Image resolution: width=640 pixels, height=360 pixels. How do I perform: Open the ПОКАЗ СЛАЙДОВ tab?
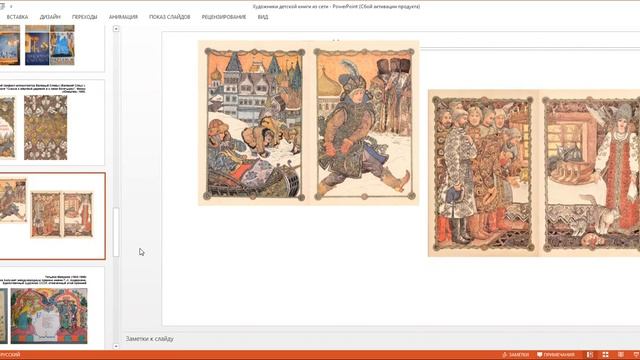[x=169, y=17]
